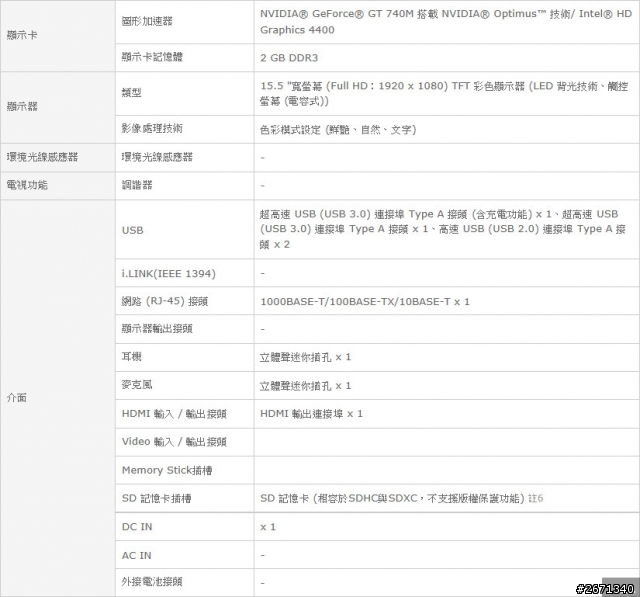The image size is (640, 597).
Task: Click the 耳機 row label
Action: (x=131, y=357)
